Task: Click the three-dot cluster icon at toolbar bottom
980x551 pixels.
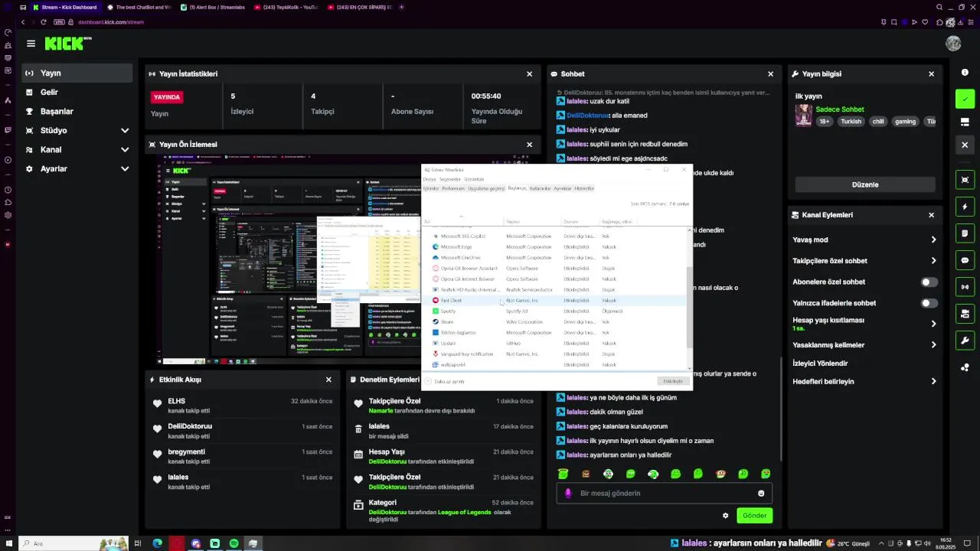Action: coord(965,367)
